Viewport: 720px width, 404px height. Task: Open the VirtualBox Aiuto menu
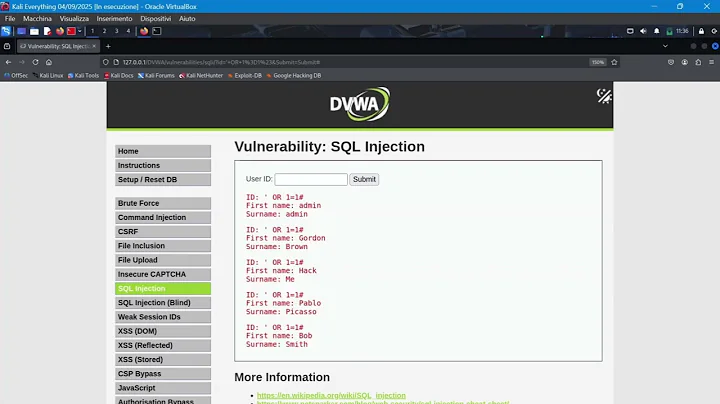point(187,19)
